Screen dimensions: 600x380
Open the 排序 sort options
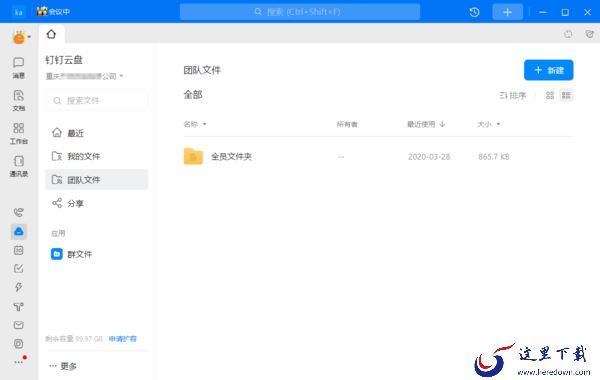coord(513,95)
